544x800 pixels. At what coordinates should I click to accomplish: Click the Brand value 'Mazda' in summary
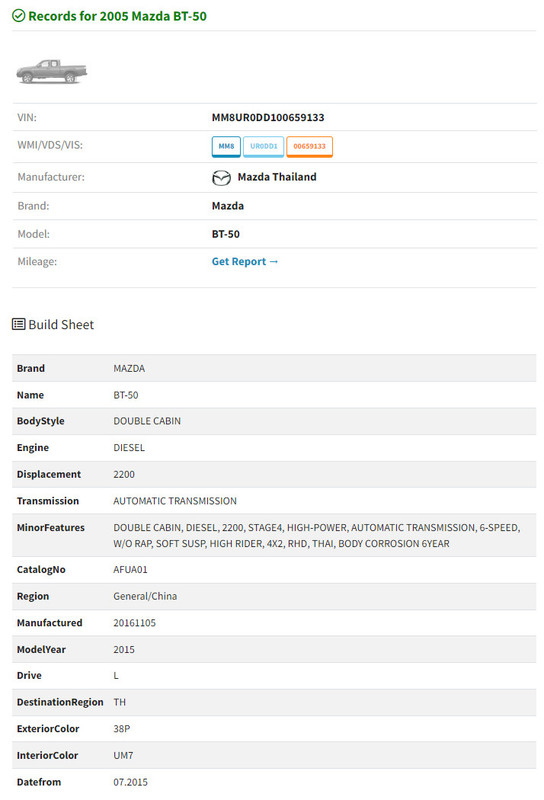(x=228, y=206)
